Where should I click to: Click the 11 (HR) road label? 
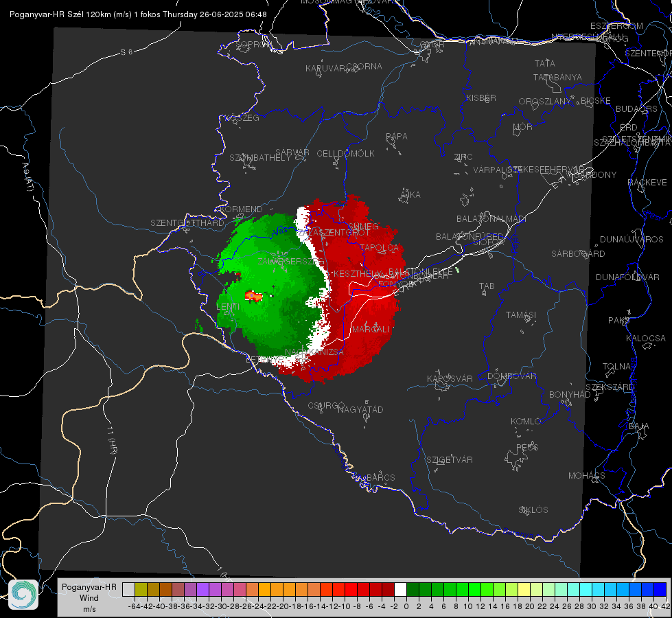click(x=111, y=439)
